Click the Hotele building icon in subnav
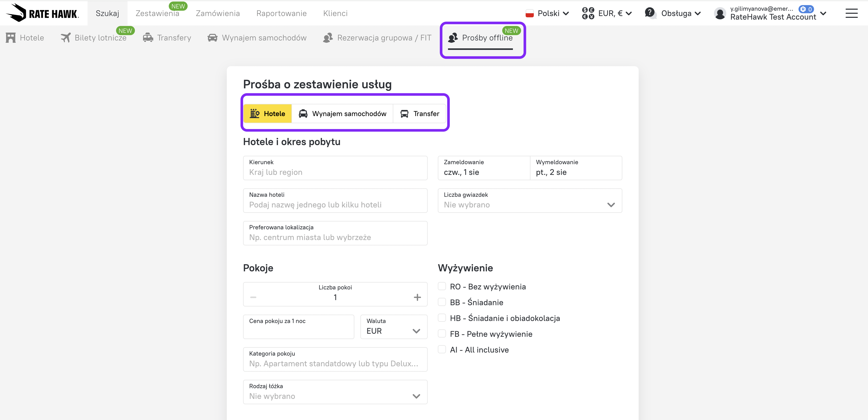The height and width of the screenshot is (420, 868). 11,38
